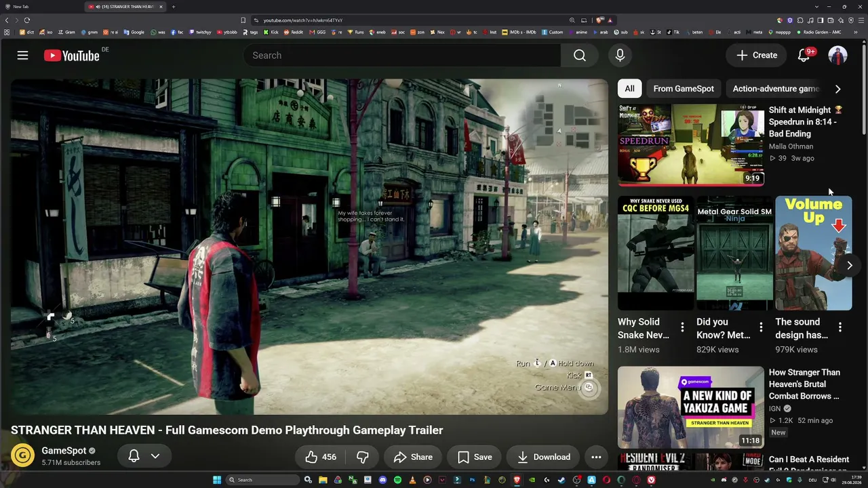The height and width of the screenshot is (488, 868).
Task: Show next shorts with the arrow
Action: 849,265
